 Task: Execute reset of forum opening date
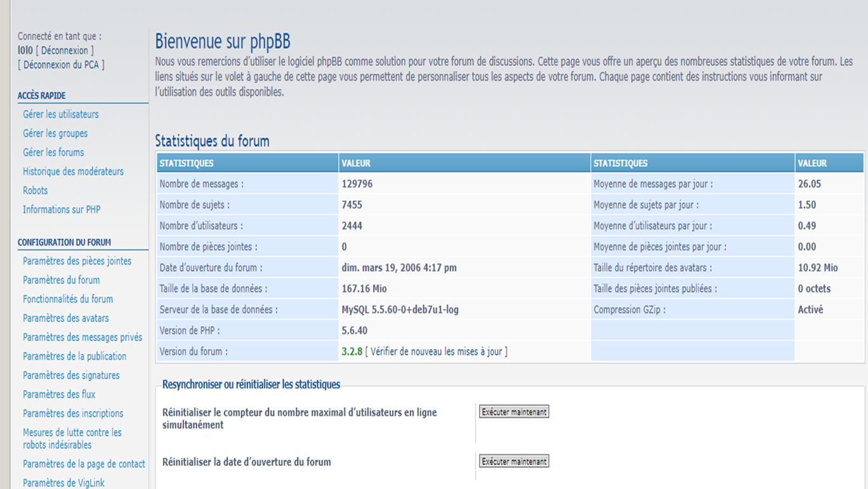[x=514, y=462]
